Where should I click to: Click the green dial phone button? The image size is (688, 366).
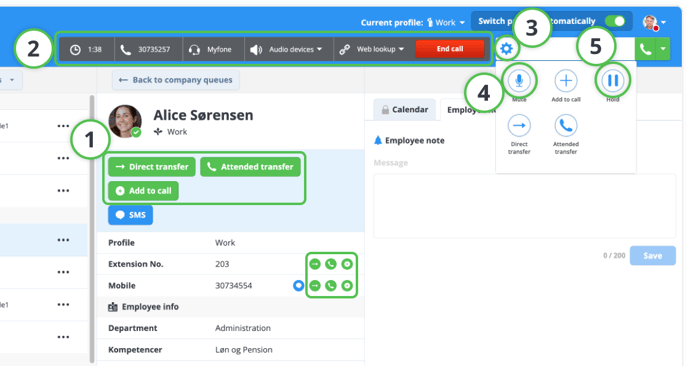pyautogui.click(x=645, y=49)
